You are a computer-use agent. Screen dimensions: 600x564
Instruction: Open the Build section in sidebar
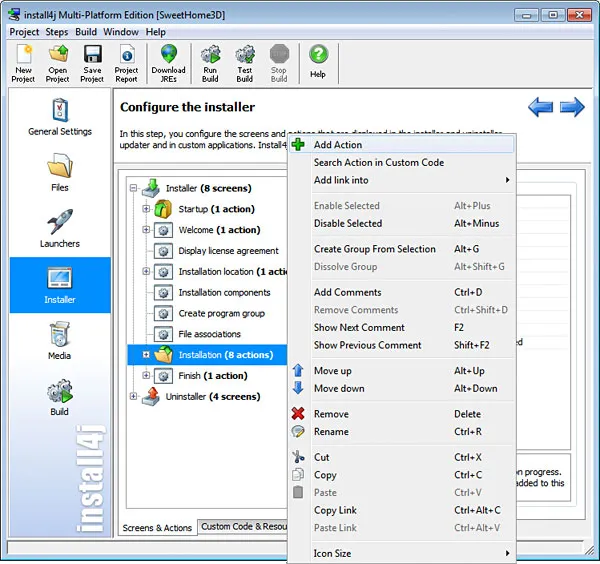[60, 397]
